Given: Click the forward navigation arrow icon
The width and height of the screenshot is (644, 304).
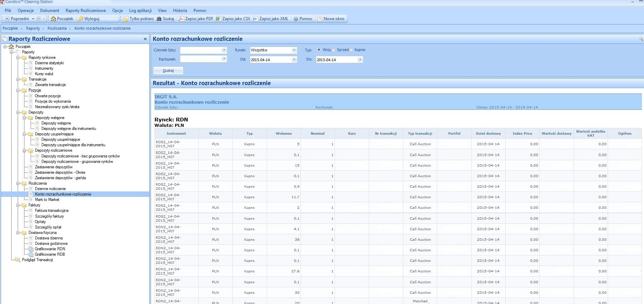Looking at the screenshot, I should click(38, 19).
